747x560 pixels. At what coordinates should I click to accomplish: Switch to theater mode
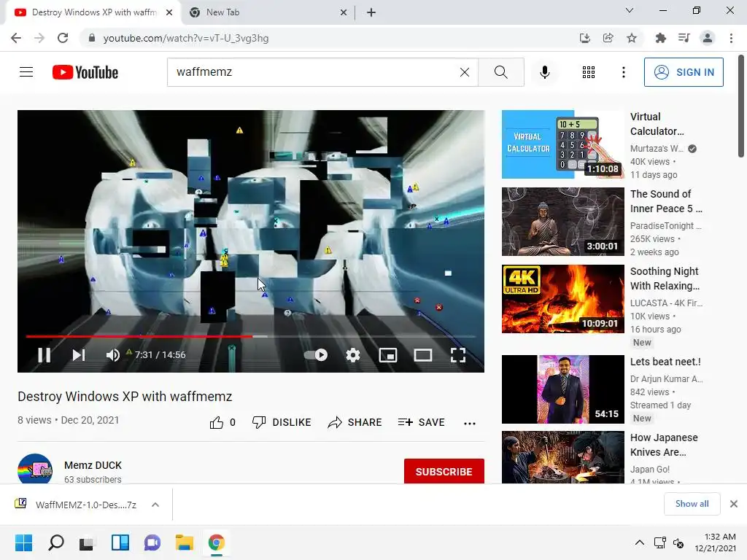(423, 355)
